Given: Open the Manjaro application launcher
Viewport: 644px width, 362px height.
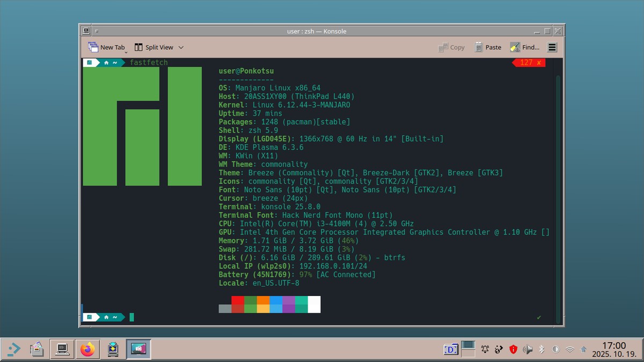Looking at the screenshot, I should point(13,350).
